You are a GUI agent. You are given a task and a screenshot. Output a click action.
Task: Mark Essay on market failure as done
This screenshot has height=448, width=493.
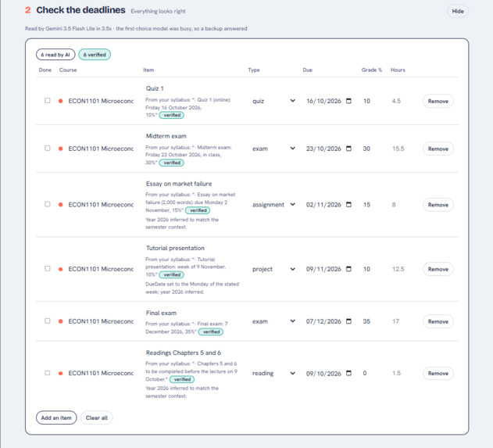(48, 204)
